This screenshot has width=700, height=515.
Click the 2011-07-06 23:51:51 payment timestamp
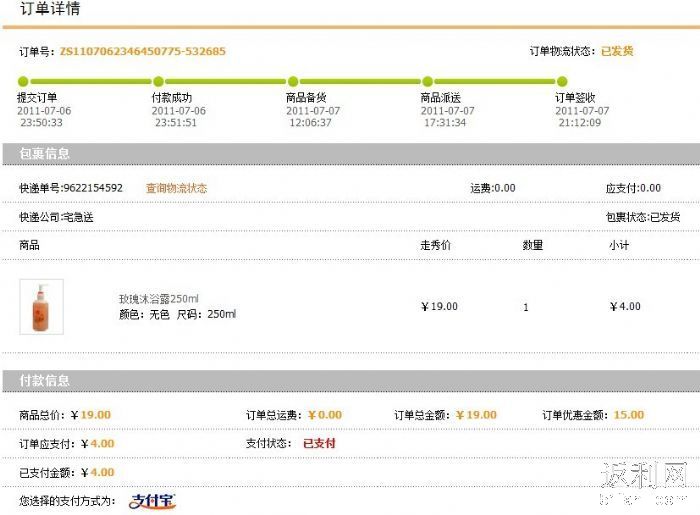179,116
